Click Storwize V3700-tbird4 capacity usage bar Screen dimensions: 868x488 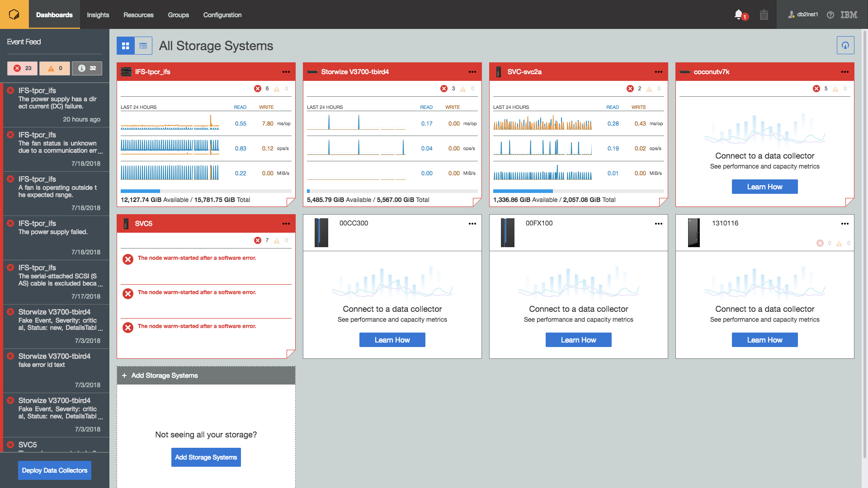coord(392,191)
